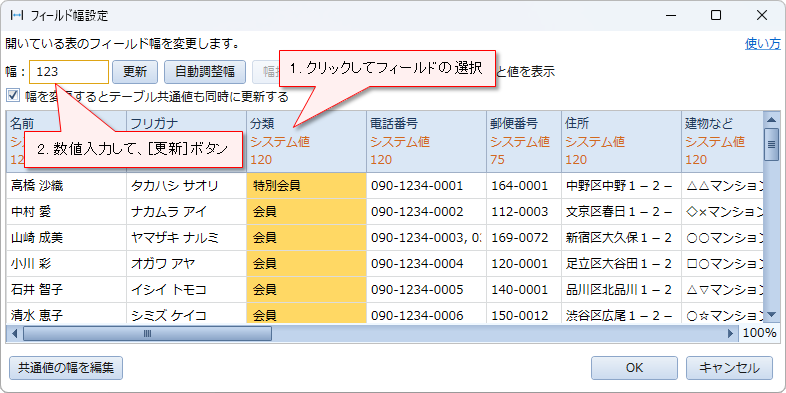The height and width of the screenshot is (393, 786).
Task: Click the horizontal scrollbar thumb
Action: 147,333
